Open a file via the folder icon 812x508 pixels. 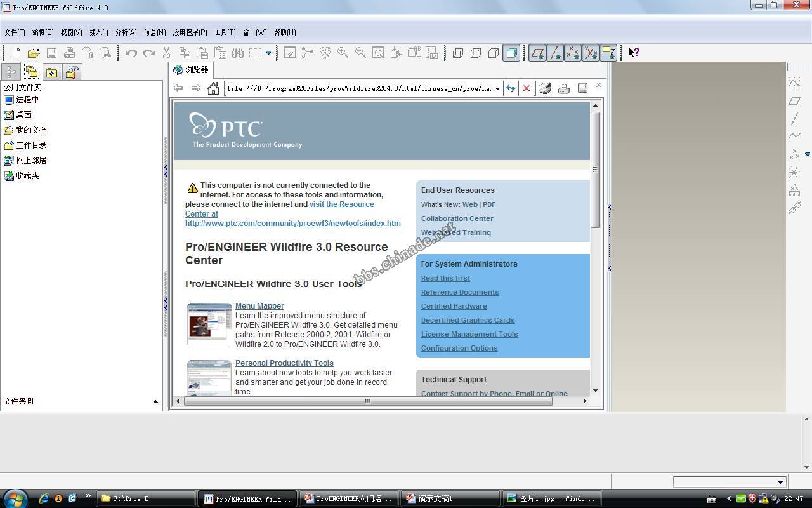34,53
